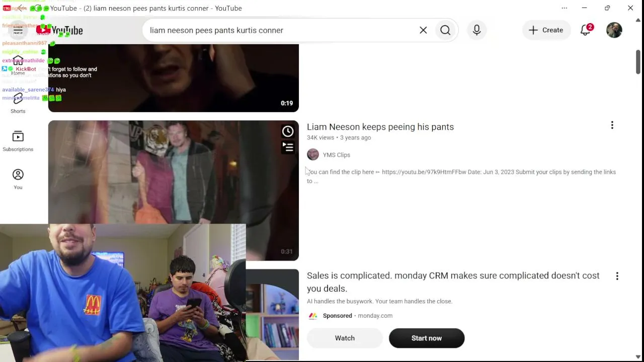Open the monday CRM ad headline

click(x=453, y=282)
